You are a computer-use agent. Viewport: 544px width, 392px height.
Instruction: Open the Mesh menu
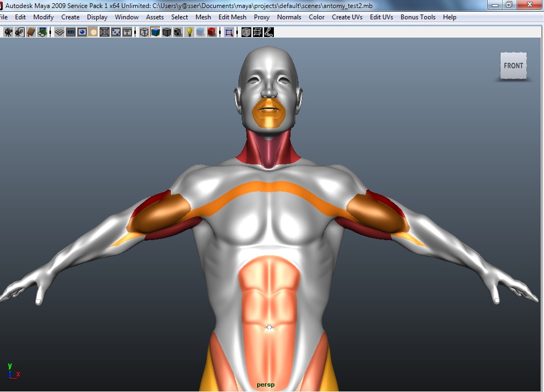coord(203,17)
